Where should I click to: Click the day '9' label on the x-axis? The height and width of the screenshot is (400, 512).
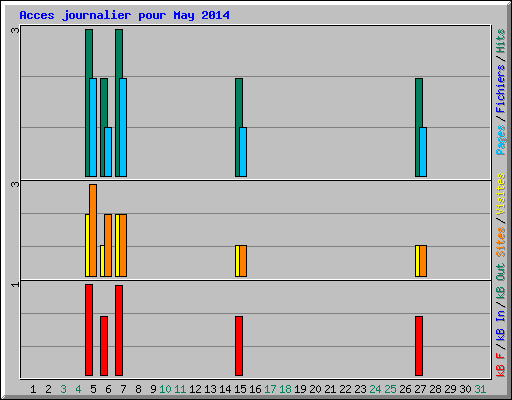coord(153,389)
